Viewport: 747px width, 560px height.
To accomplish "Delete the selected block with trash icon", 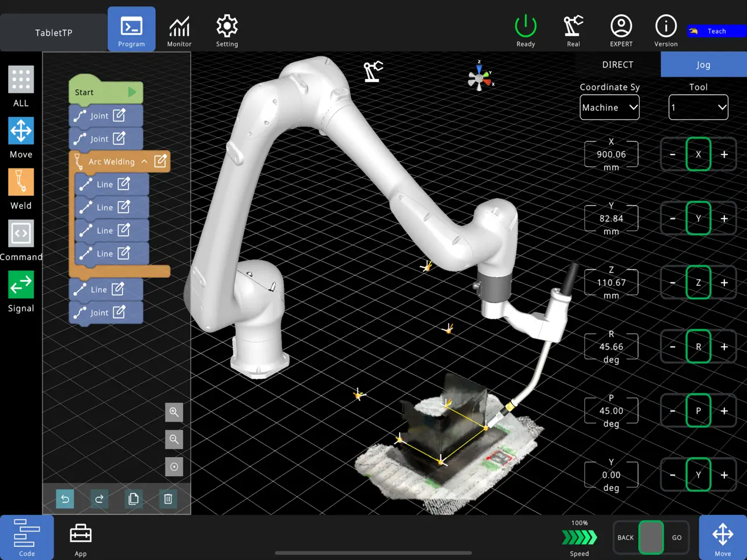I will [x=168, y=499].
